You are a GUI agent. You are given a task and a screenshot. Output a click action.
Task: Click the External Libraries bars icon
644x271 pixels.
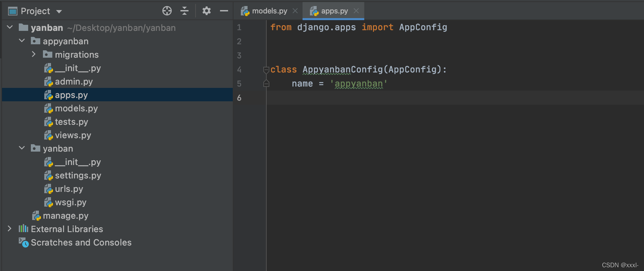tap(23, 228)
